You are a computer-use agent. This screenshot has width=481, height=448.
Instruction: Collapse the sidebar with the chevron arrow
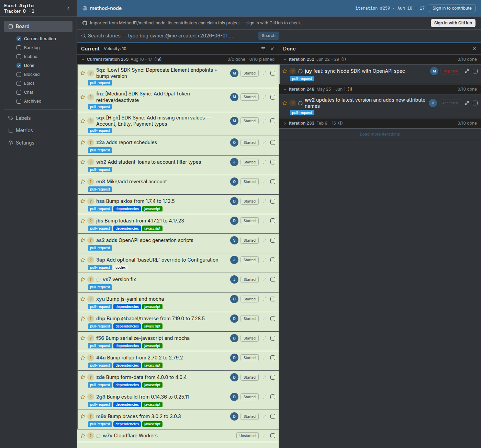[x=68, y=8]
